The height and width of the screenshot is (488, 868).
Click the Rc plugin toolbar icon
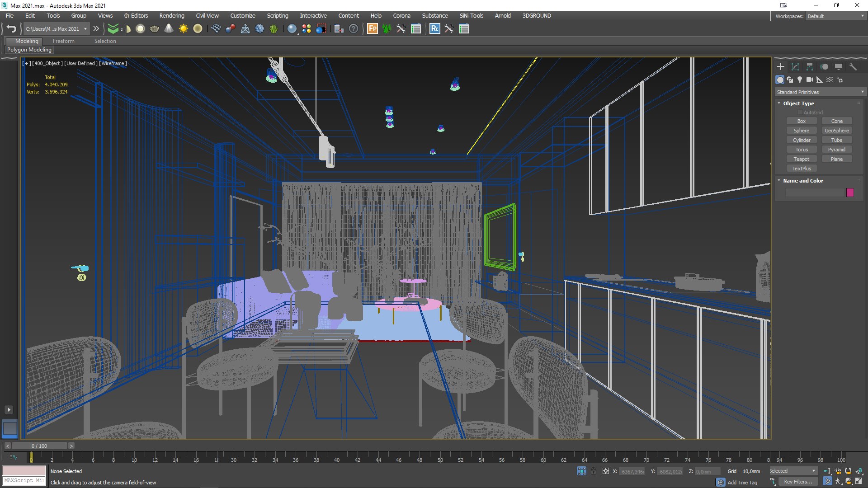434,29
